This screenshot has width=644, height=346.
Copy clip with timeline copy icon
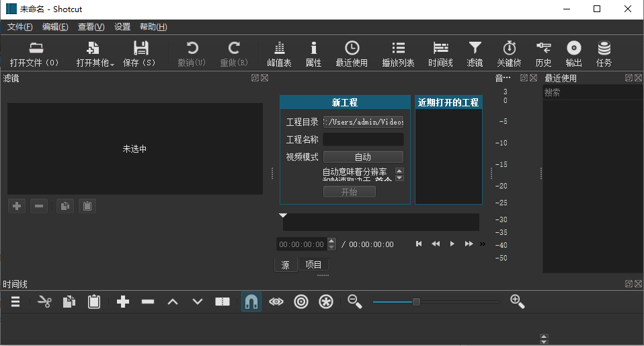[x=69, y=302]
